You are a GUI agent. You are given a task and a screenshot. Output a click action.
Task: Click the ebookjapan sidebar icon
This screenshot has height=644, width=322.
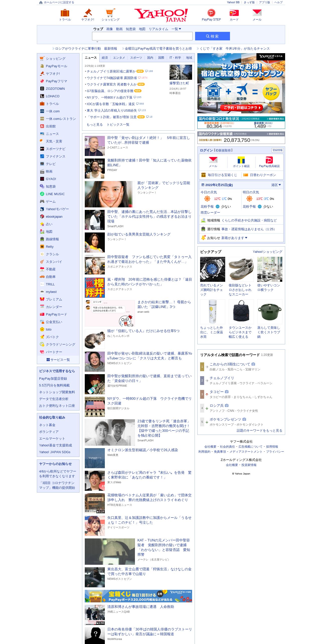click(42, 216)
